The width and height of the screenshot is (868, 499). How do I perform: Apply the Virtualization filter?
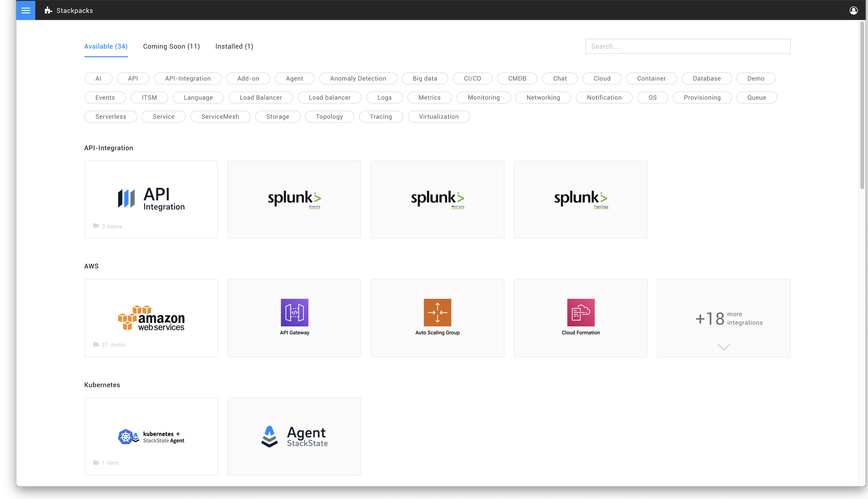pyautogui.click(x=439, y=117)
